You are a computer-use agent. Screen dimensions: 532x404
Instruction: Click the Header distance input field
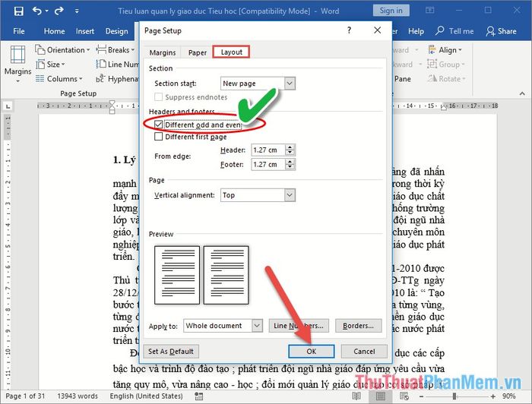point(268,150)
